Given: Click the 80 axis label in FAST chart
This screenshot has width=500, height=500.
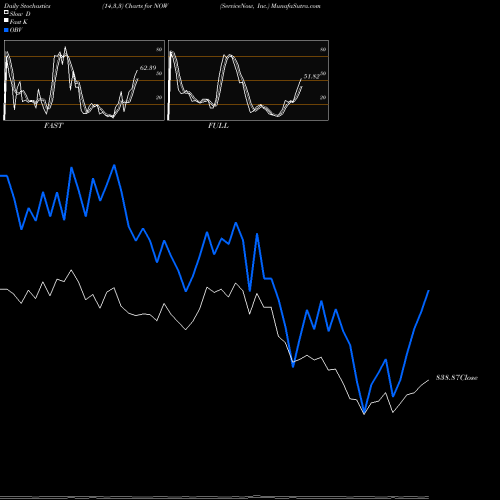Looking at the screenshot, I should pyautogui.click(x=159, y=49).
